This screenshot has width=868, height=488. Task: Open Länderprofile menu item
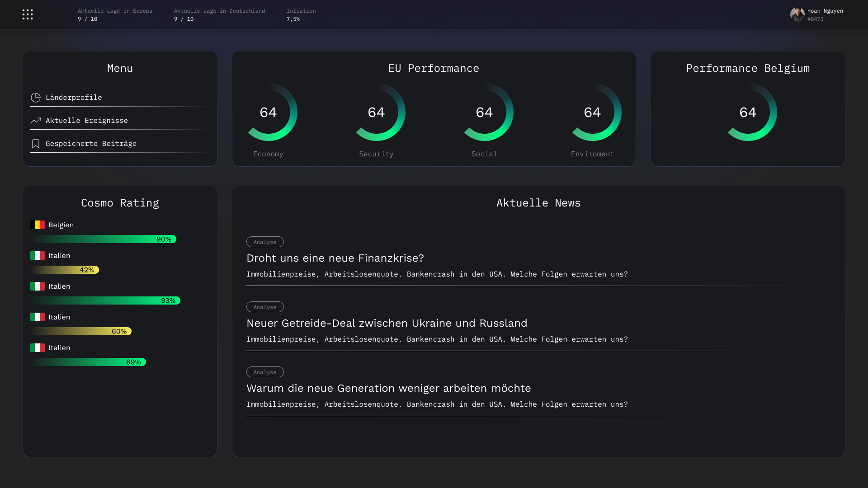click(x=74, y=98)
